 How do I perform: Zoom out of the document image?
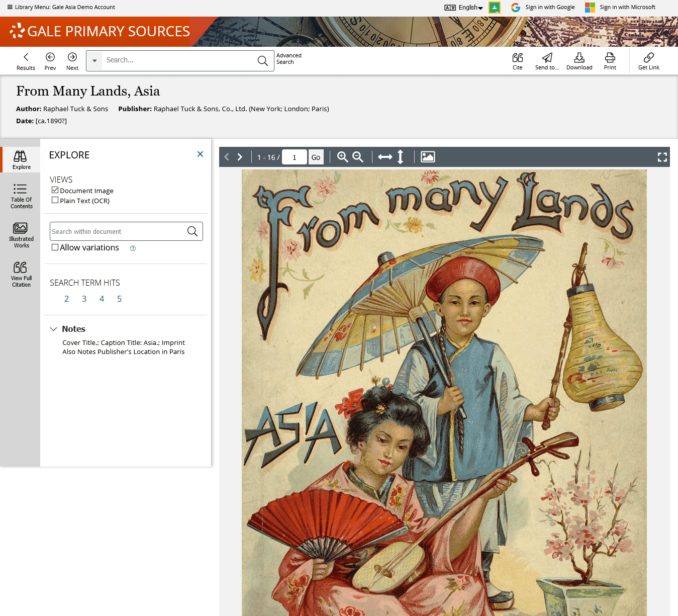358,157
